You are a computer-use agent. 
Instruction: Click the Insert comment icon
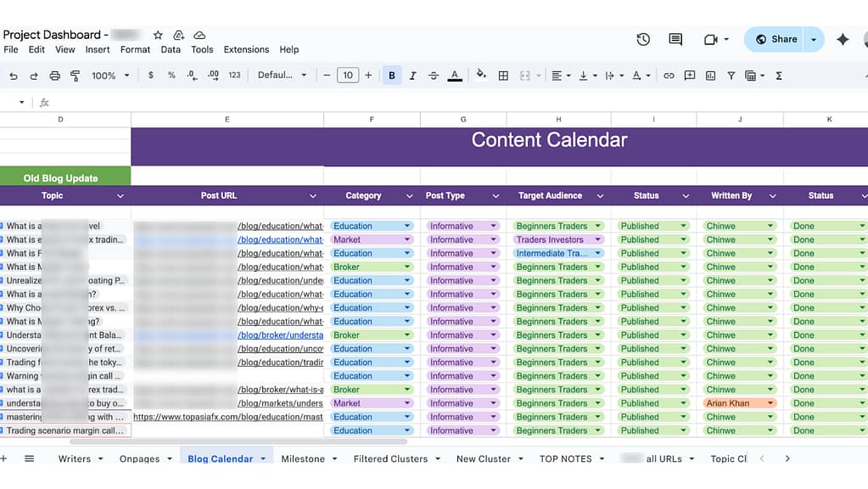689,75
